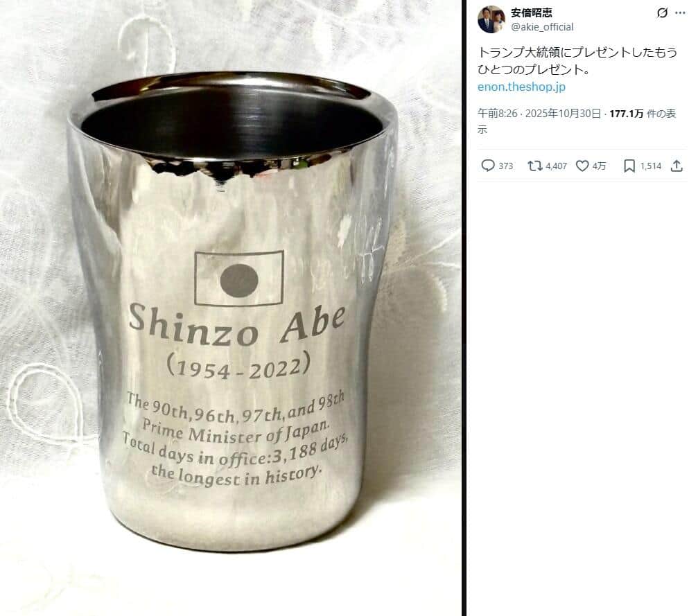Click the profile avatar photo
This screenshot has height=616, width=698.
(x=491, y=19)
